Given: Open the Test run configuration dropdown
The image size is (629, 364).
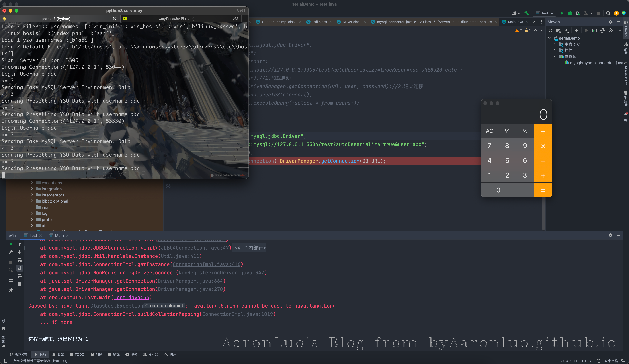Looking at the screenshot, I should coord(545,13).
